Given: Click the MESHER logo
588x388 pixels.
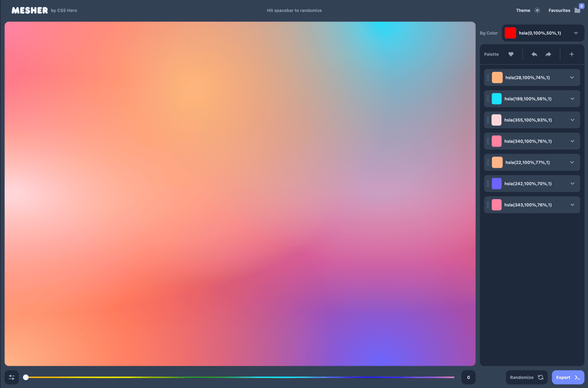Looking at the screenshot, I should (x=30, y=11).
